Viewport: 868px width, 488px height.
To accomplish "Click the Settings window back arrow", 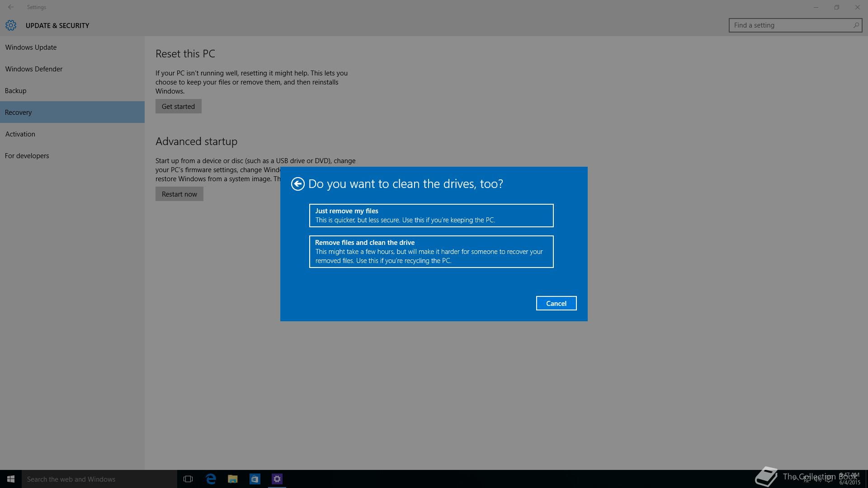I will 11,7.
